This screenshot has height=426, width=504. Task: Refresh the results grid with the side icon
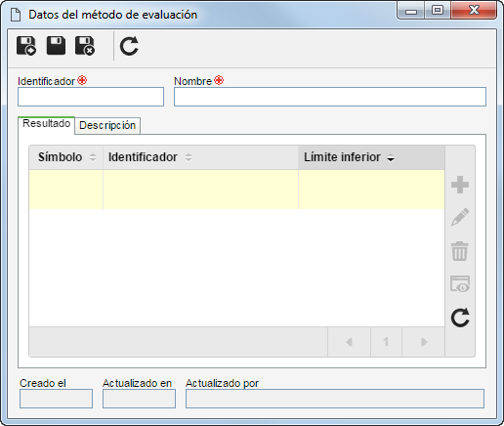pyautogui.click(x=460, y=318)
